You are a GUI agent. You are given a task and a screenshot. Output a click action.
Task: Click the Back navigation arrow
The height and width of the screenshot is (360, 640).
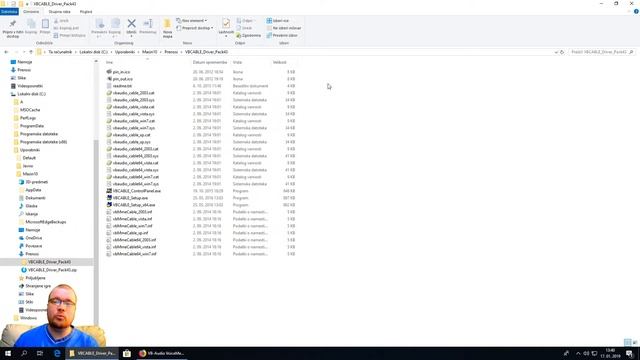tap(6, 52)
